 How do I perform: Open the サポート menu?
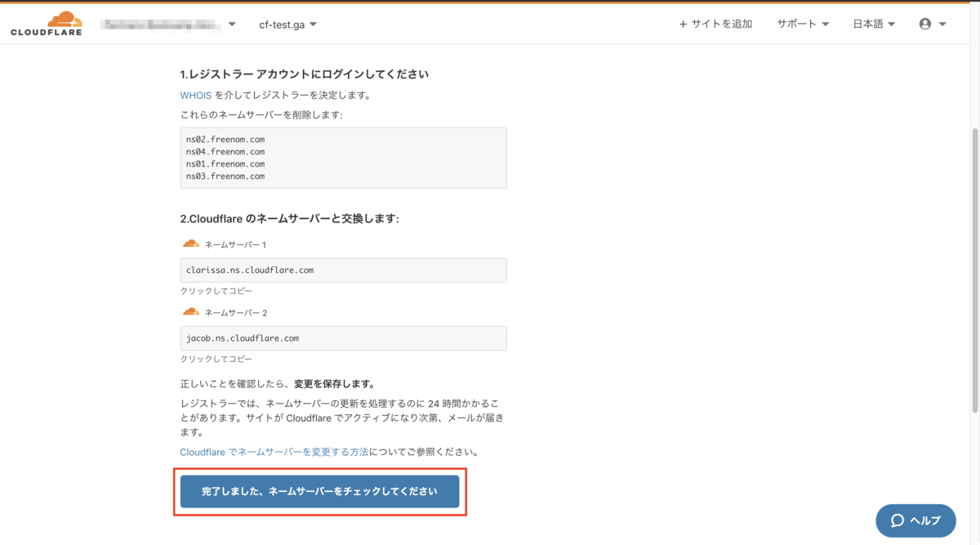click(803, 25)
